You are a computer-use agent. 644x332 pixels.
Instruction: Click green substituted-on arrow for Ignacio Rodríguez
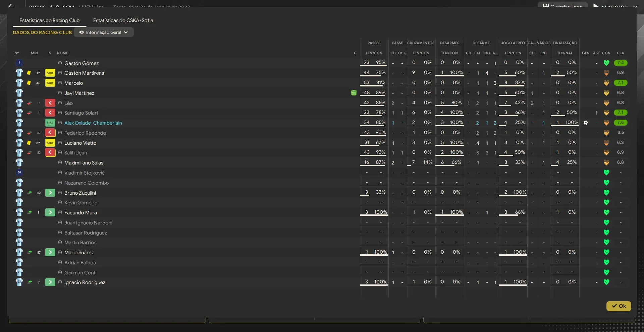point(50,282)
